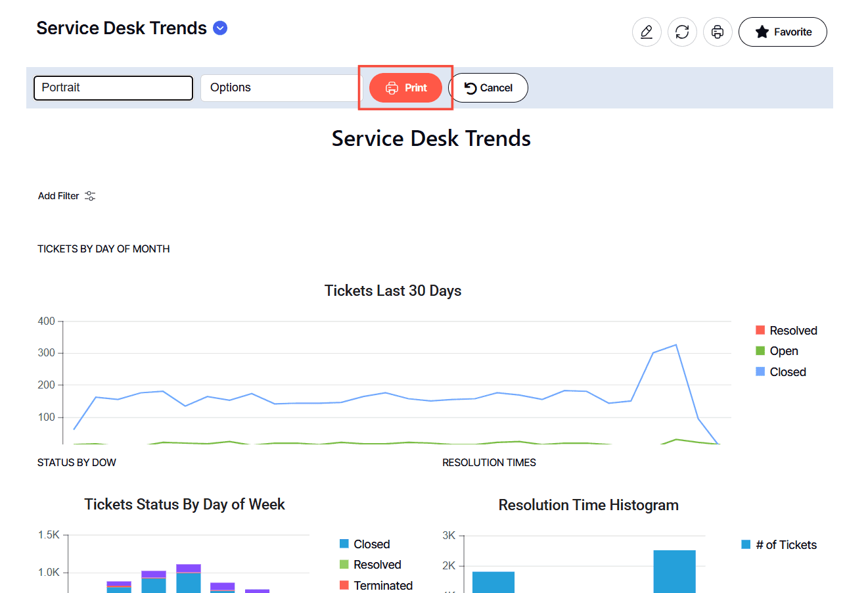Click the Add Filter link

coord(58,196)
